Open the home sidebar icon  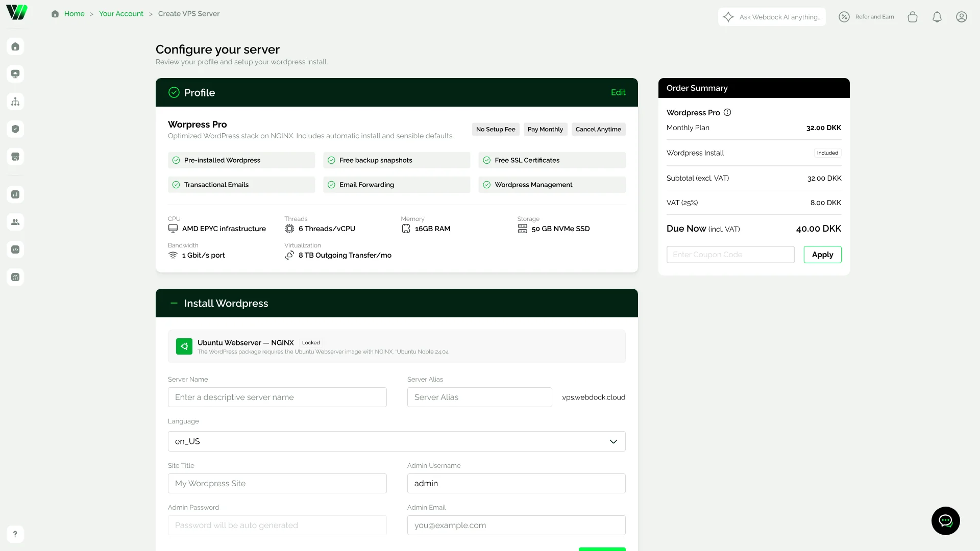click(15, 47)
